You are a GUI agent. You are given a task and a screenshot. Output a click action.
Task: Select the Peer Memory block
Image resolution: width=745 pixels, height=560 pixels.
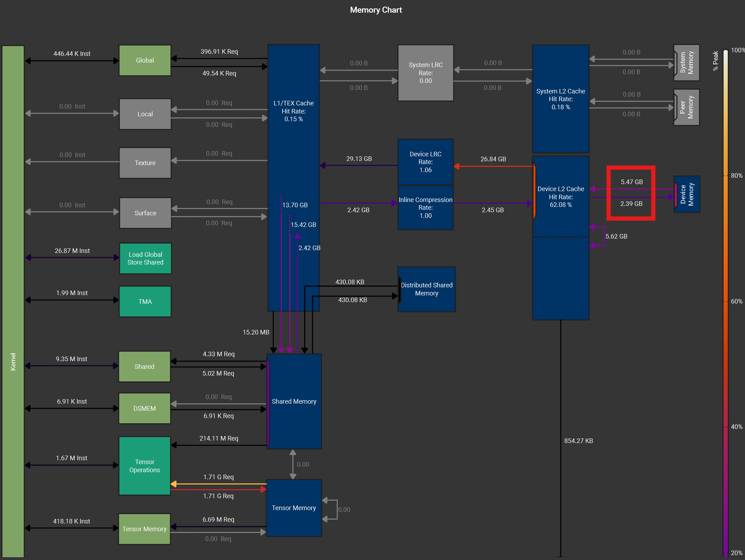coord(687,107)
